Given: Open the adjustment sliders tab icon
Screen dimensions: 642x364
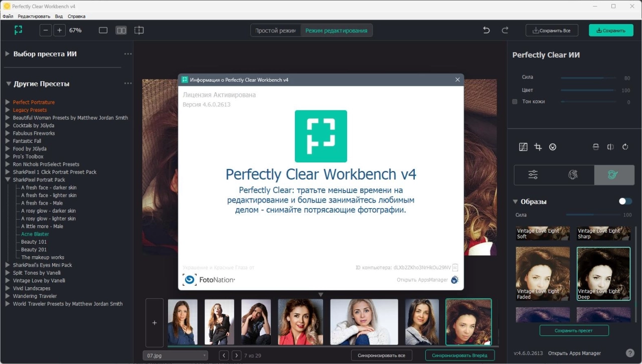Looking at the screenshot, I should point(533,175).
